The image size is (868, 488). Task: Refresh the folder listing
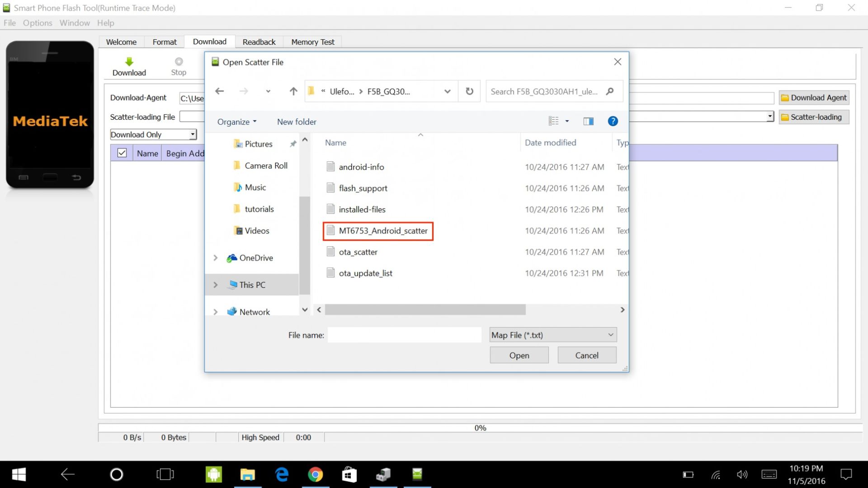[469, 91]
